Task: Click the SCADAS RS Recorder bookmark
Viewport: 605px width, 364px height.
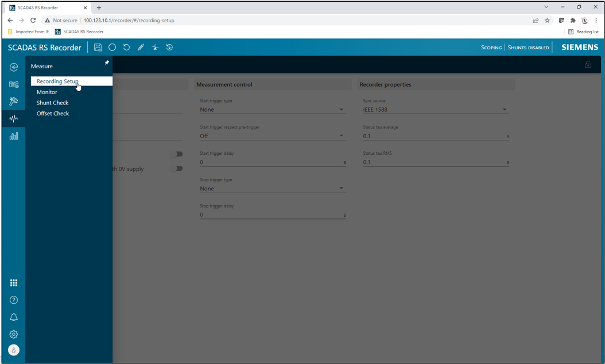Action: pos(79,32)
